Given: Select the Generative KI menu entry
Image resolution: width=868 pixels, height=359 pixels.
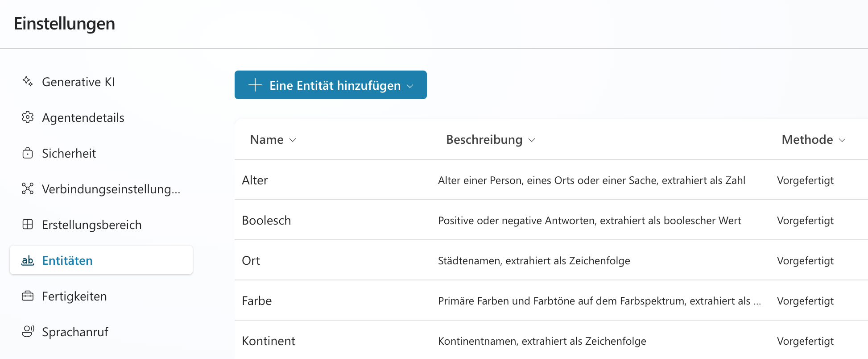Looking at the screenshot, I should pyautogui.click(x=79, y=82).
